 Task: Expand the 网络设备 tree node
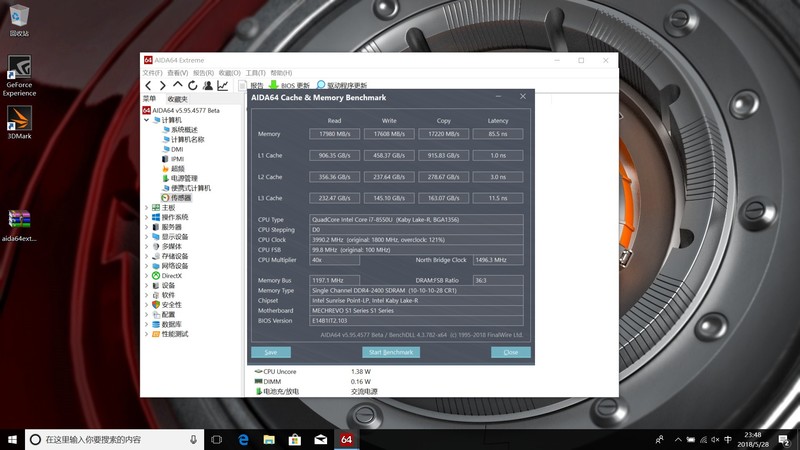tap(146, 266)
